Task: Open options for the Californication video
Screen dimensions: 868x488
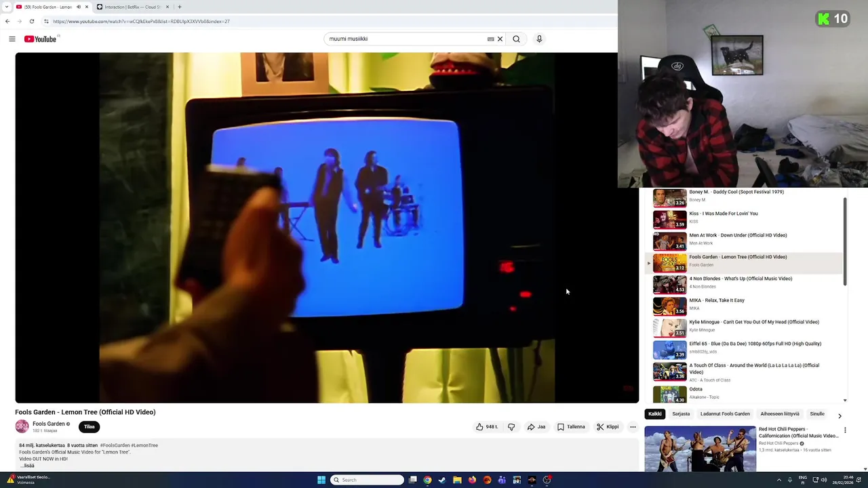Action: [845, 430]
